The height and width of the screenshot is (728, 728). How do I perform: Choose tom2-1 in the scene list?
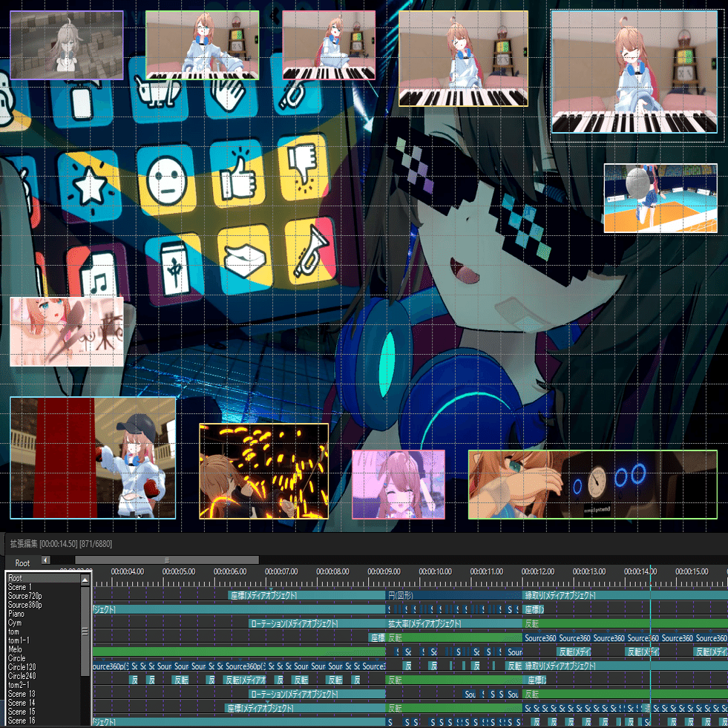pyautogui.click(x=44, y=685)
